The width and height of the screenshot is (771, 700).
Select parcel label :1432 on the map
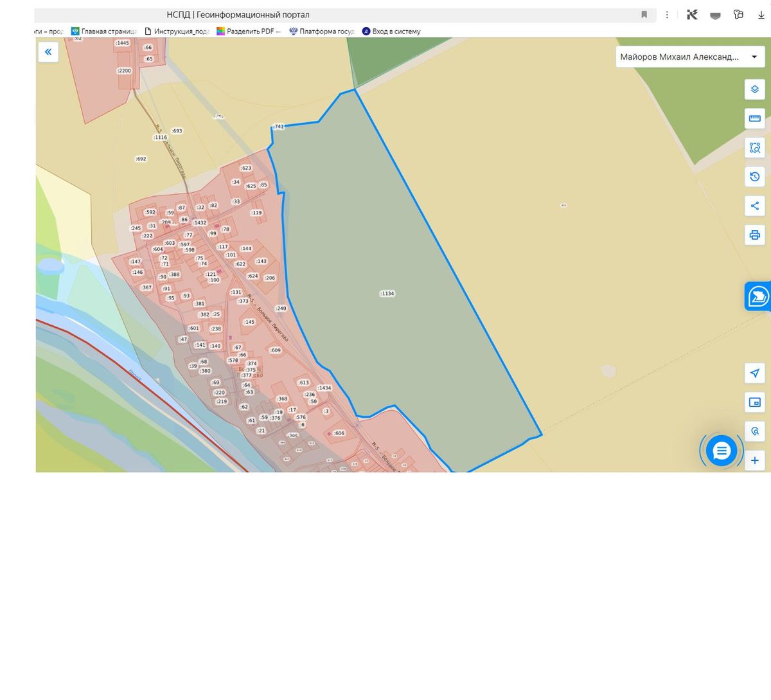(200, 222)
